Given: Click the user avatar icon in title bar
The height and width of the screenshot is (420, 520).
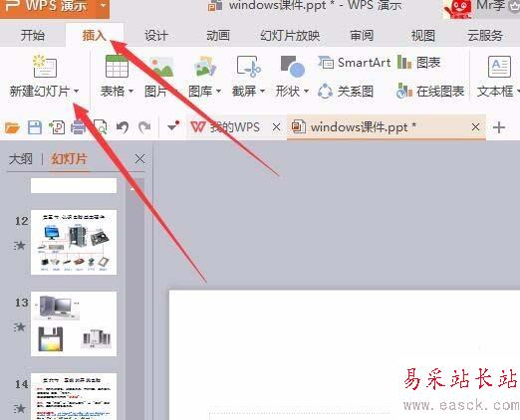Looking at the screenshot, I should [458, 9].
